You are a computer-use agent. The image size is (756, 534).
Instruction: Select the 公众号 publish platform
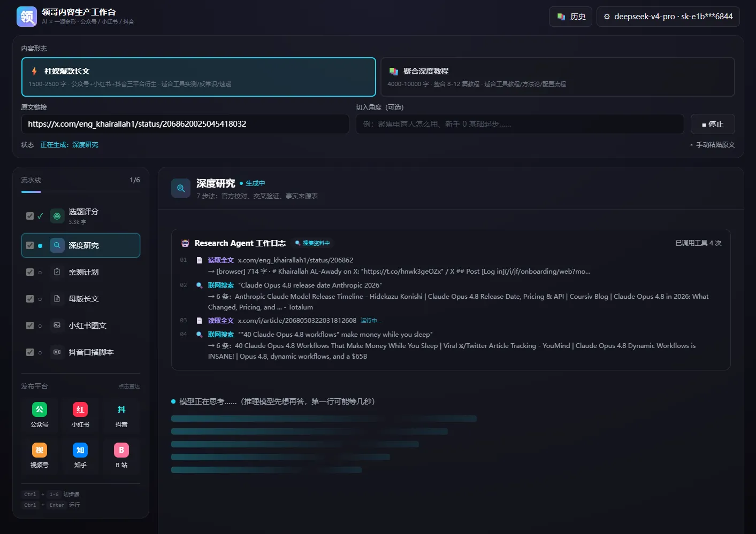coord(40,415)
